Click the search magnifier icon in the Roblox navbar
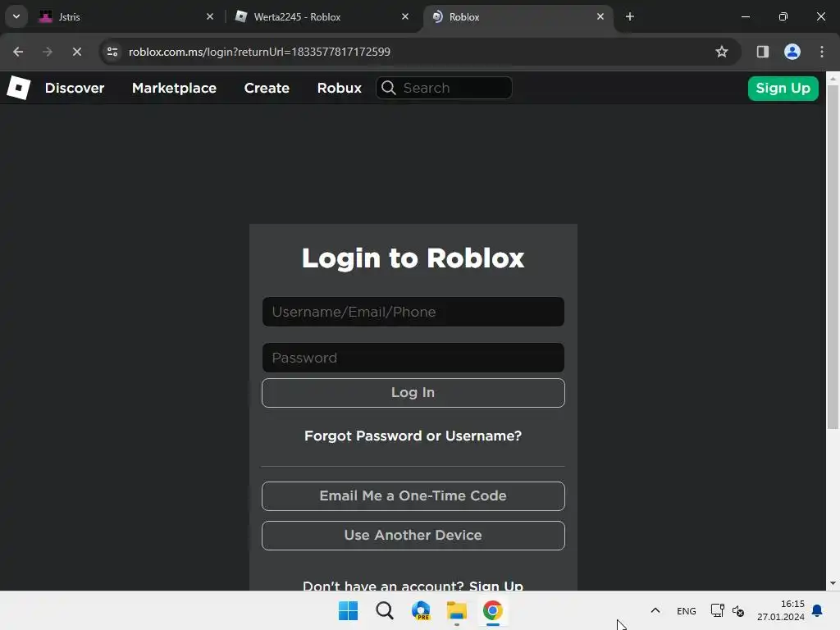 388,88
